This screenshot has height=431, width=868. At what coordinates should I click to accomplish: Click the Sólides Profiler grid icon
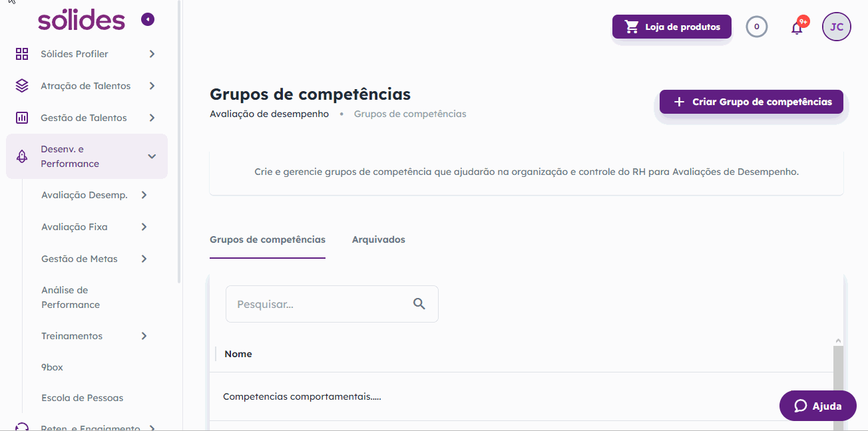tap(22, 54)
